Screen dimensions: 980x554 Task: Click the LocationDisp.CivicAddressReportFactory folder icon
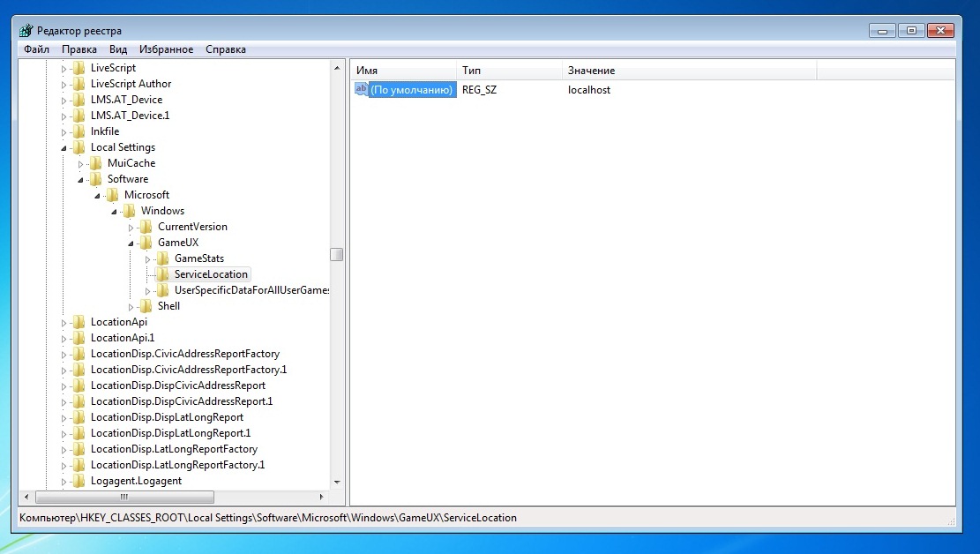click(79, 354)
